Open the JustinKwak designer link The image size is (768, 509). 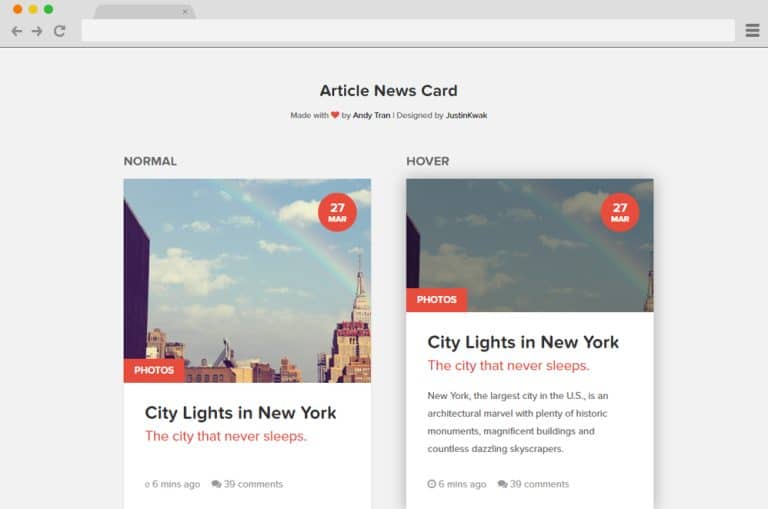pyautogui.click(x=467, y=115)
